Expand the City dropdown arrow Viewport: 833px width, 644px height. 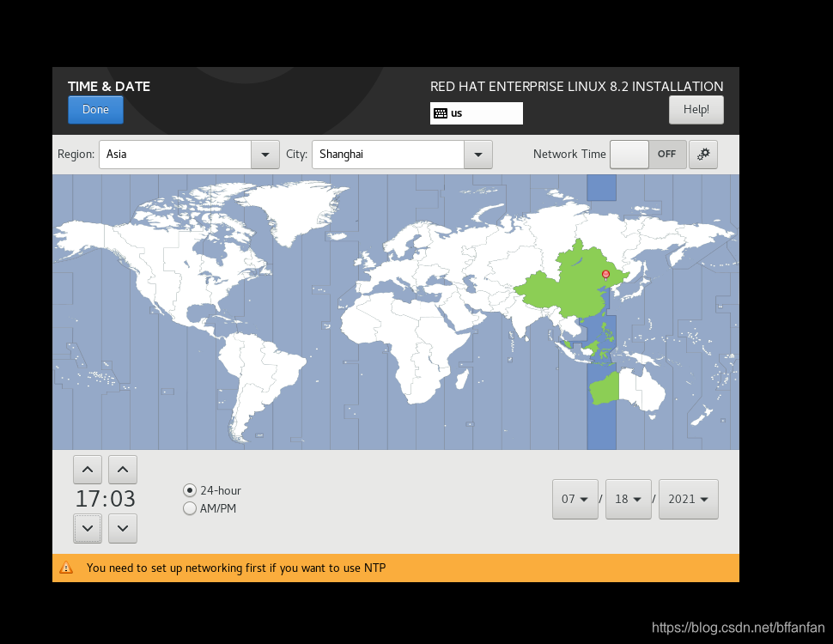[x=478, y=155]
